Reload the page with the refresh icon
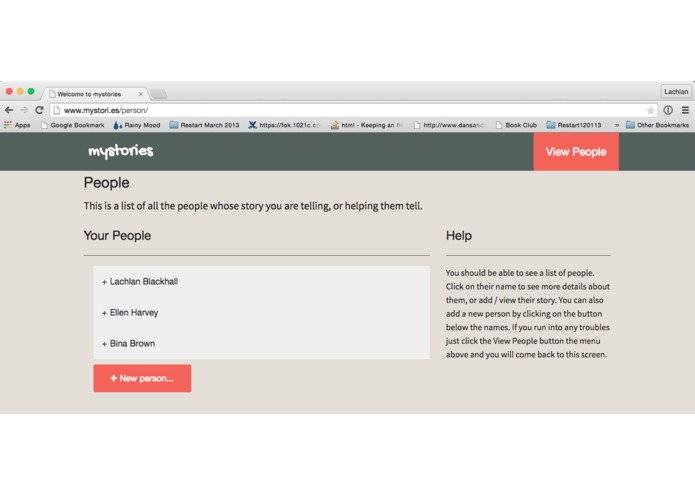Screen dimensions: 695x494 39,110
